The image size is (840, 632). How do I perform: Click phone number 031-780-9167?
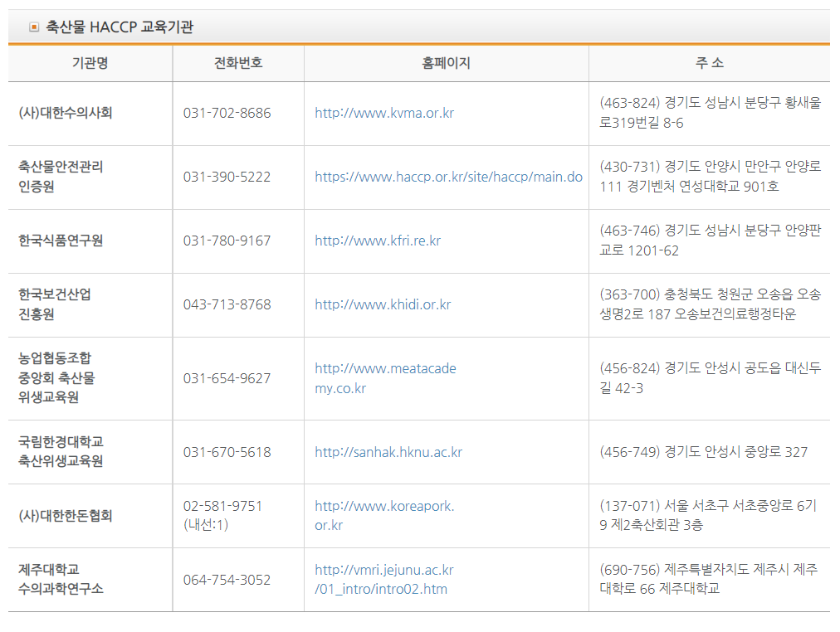pos(227,241)
